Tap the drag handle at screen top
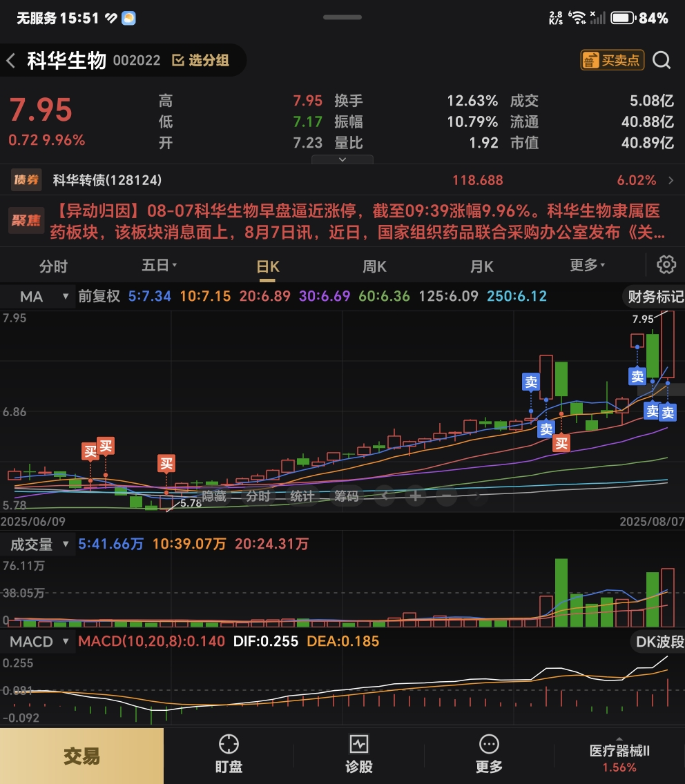The height and width of the screenshot is (784, 685). point(342,17)
